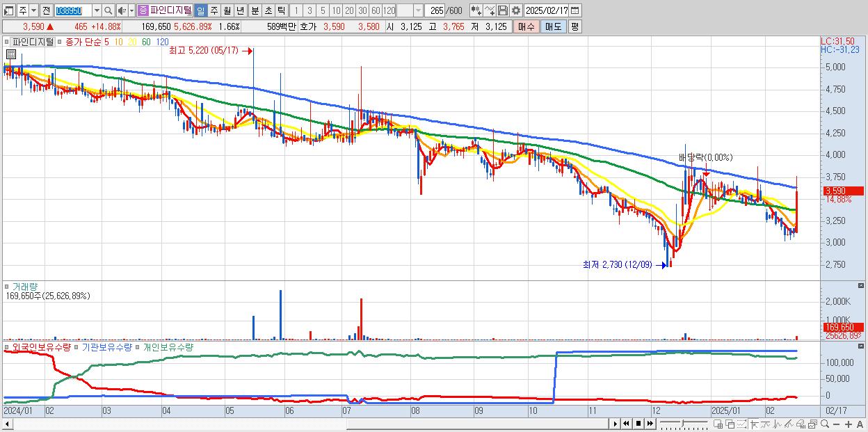Select the 5 interval button
Image resolution: width=868 pixels, height=432 pixels.
coord(323,10)
